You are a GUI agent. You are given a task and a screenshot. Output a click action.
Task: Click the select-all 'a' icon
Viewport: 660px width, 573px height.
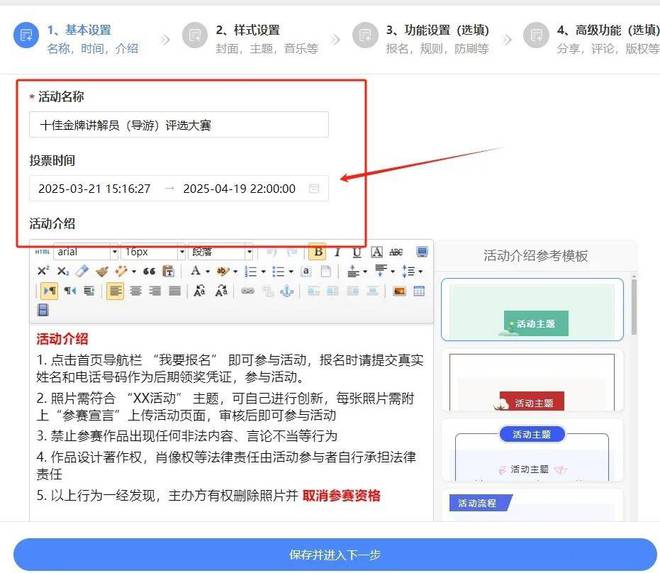306,271
